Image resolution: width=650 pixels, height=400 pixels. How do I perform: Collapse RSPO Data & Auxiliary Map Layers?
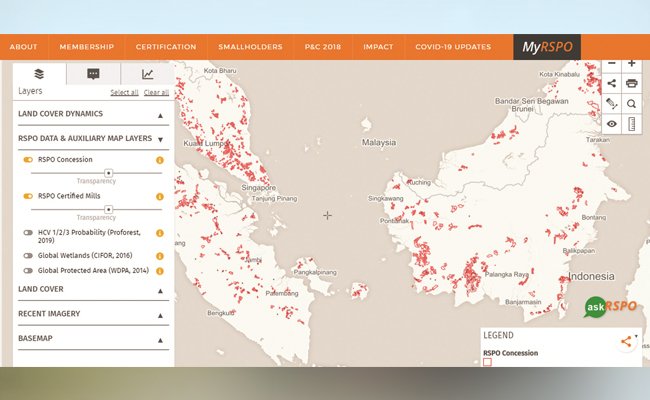pos(160,140)
